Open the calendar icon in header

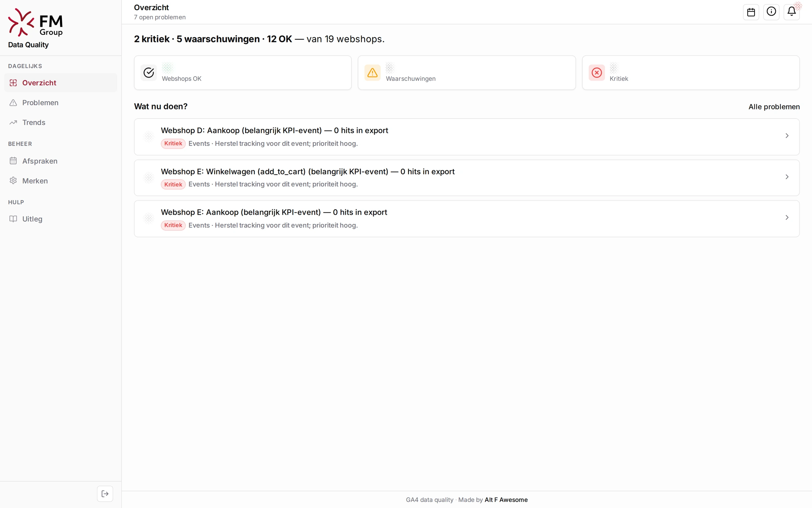(x=751, y=12)
